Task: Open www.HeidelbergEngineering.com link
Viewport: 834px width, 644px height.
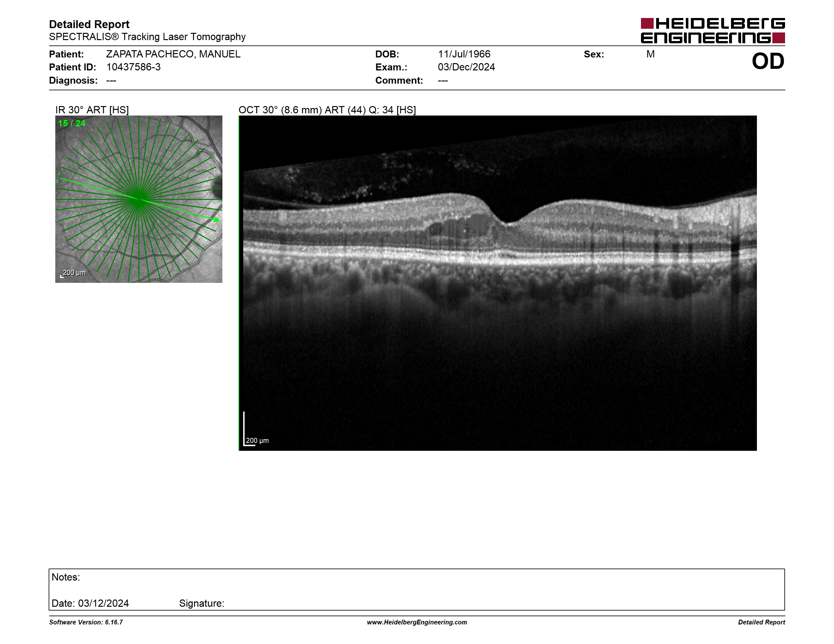Action: tap(417, 622)
